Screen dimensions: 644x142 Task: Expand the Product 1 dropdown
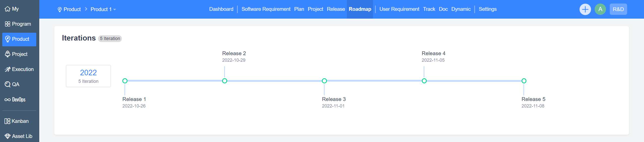pos(103,9)
